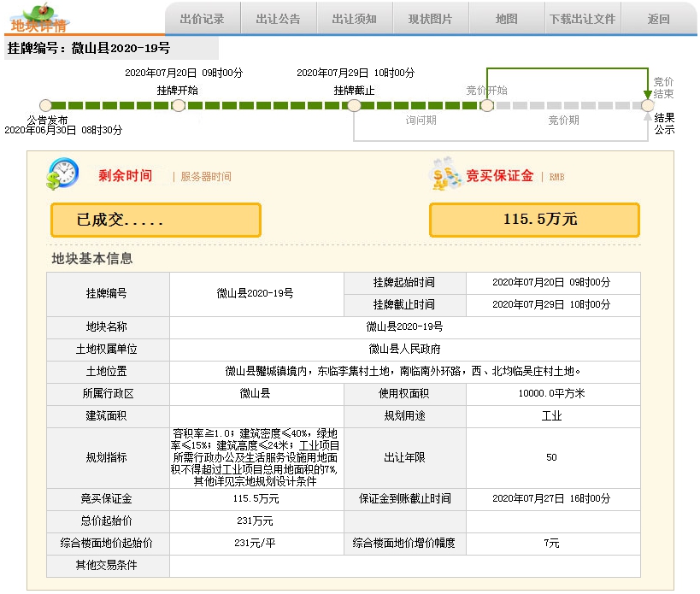Click the 已成交 status box
The width and height of the screenshot is (700, 594).
click(156, 220)
